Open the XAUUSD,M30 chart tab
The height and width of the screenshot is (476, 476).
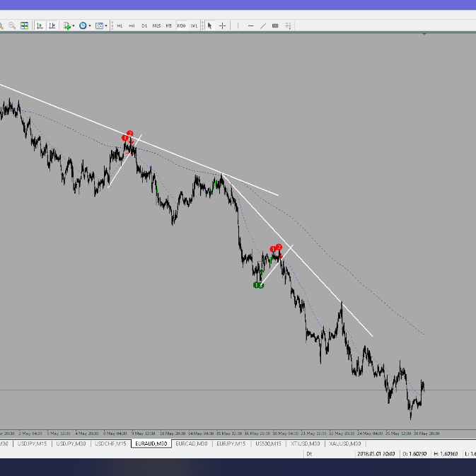click(x=345, y=443)
